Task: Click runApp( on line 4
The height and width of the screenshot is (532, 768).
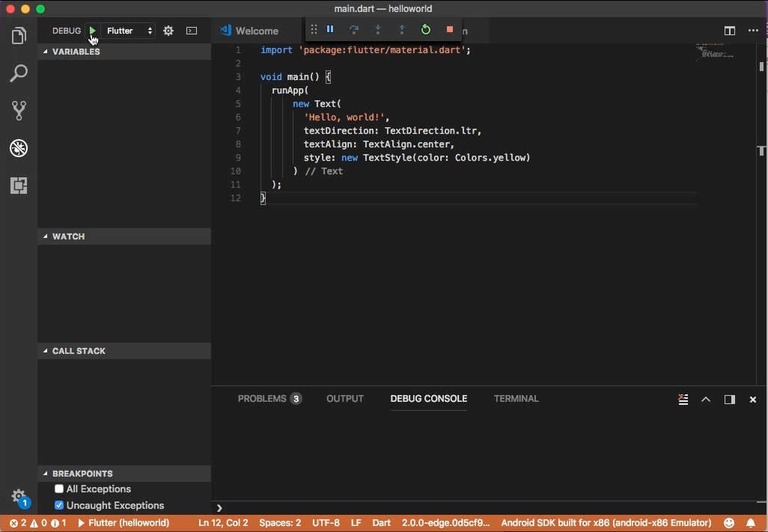Action: coord(290,91)
